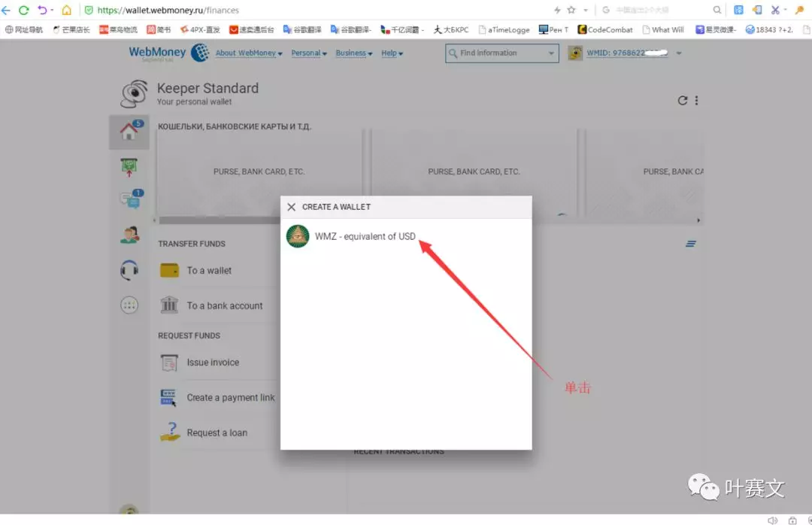The height and width of the screenshot is (525, 812).
Task: Refresh the wallet page with the reload icon
Action: pyautogui.click(x=683, y=101)
